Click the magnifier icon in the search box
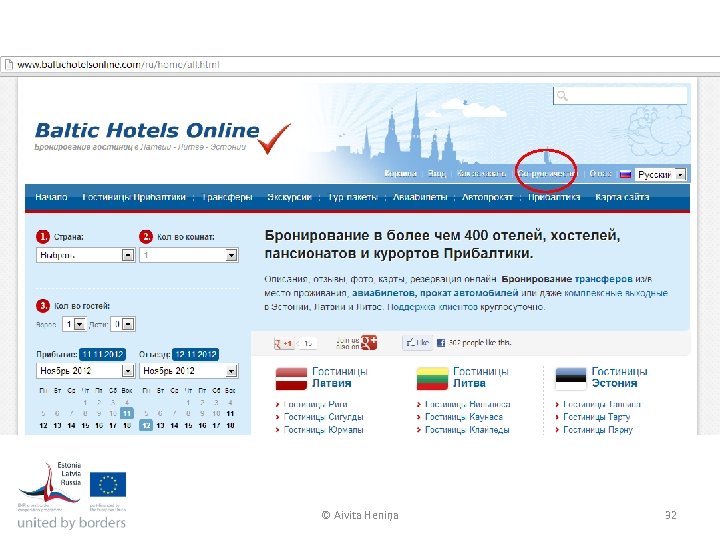Screen dimensions: 720x540 562,96
